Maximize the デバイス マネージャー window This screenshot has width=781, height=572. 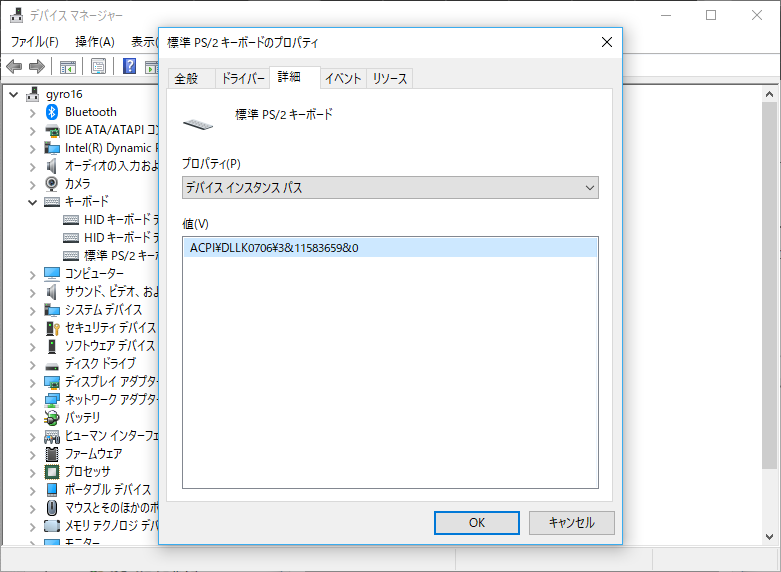(x=711, y=15)
